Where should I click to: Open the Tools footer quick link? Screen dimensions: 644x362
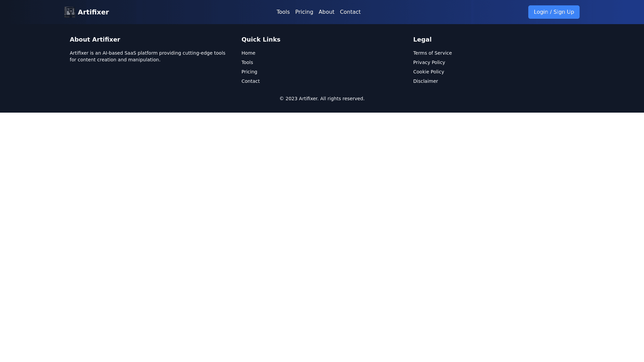point(247,62)
